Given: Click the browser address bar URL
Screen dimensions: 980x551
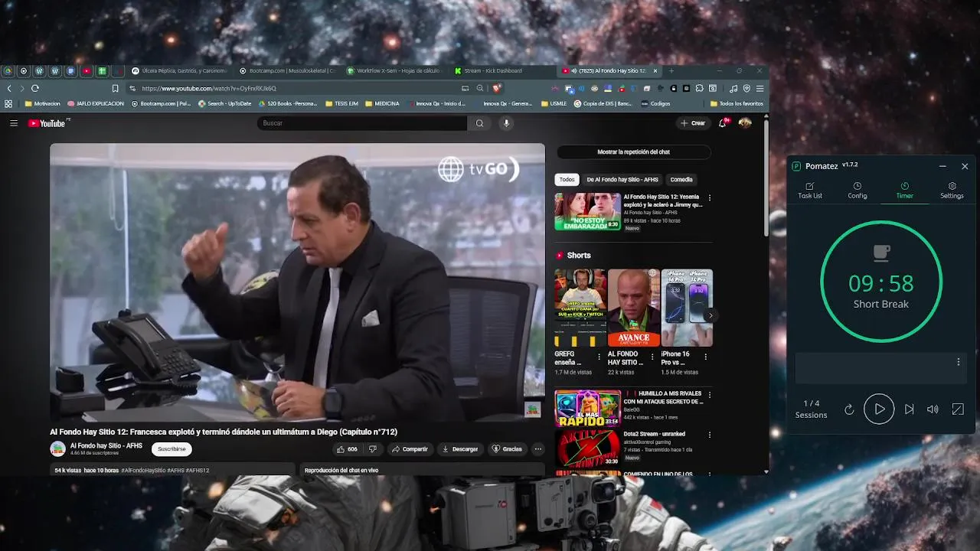Looking at the screenshot, I should (209, 89).
